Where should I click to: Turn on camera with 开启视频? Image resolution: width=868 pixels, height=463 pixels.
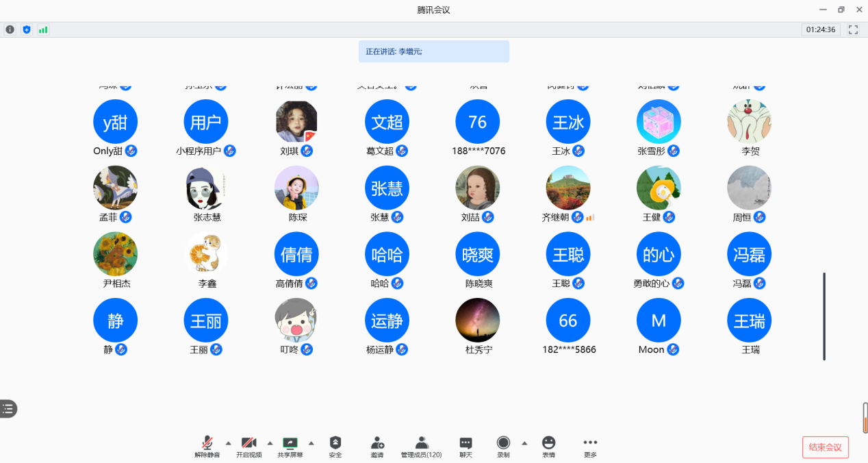(248, 447)
